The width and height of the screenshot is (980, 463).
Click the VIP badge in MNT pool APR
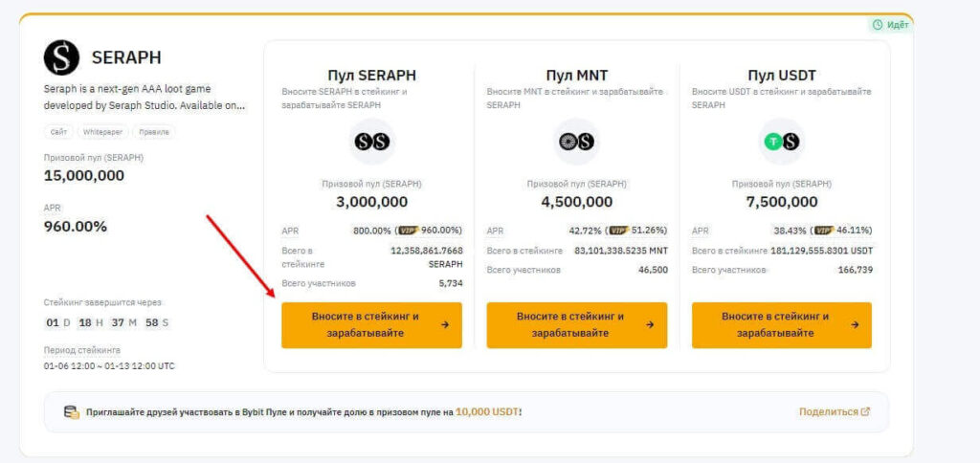618,231
